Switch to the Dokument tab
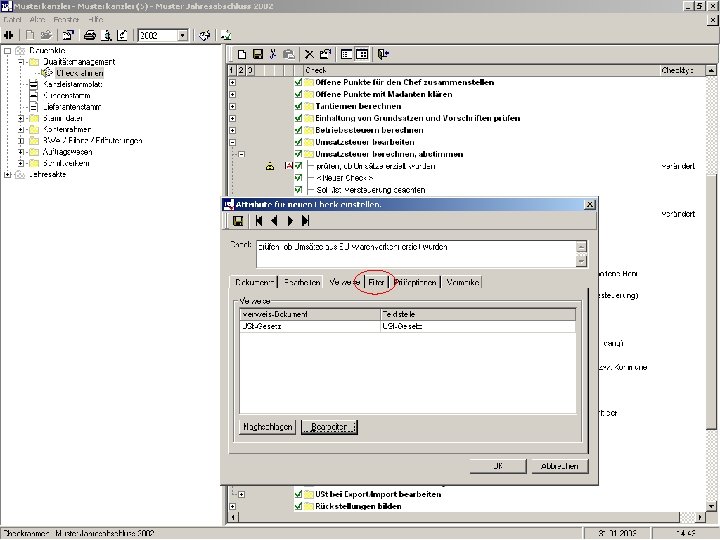The width and height of the screenshot is (720, 540). (255, 282)
